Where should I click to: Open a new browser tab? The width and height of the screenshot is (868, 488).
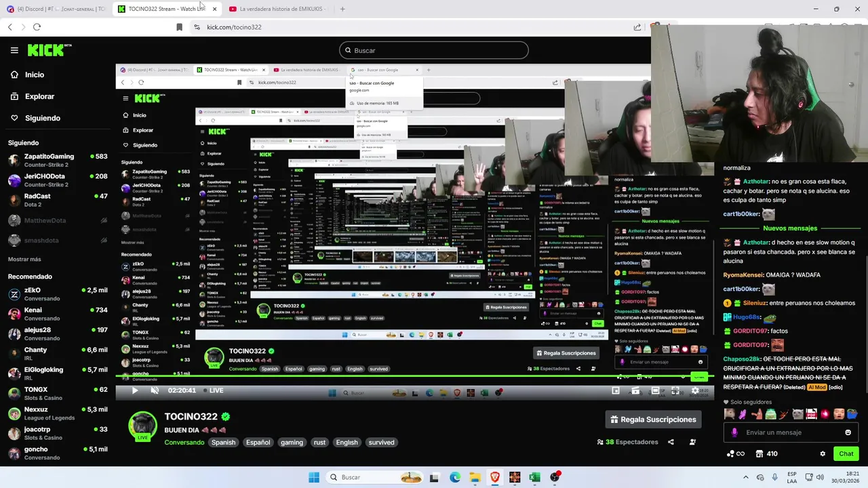342,9
